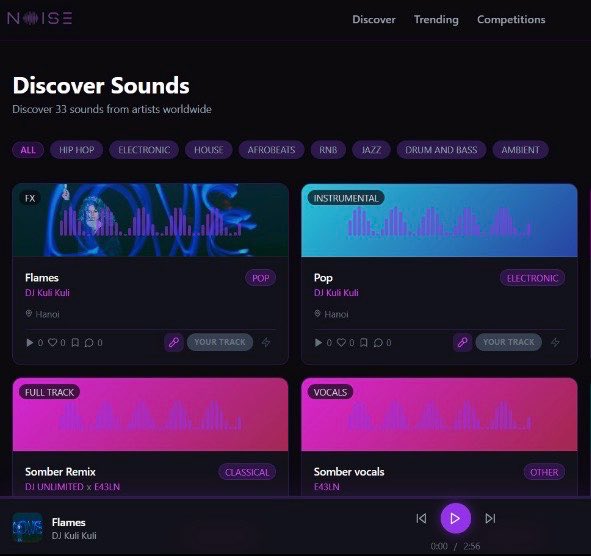Open the Trending nav link

click(x=436, y=20)
